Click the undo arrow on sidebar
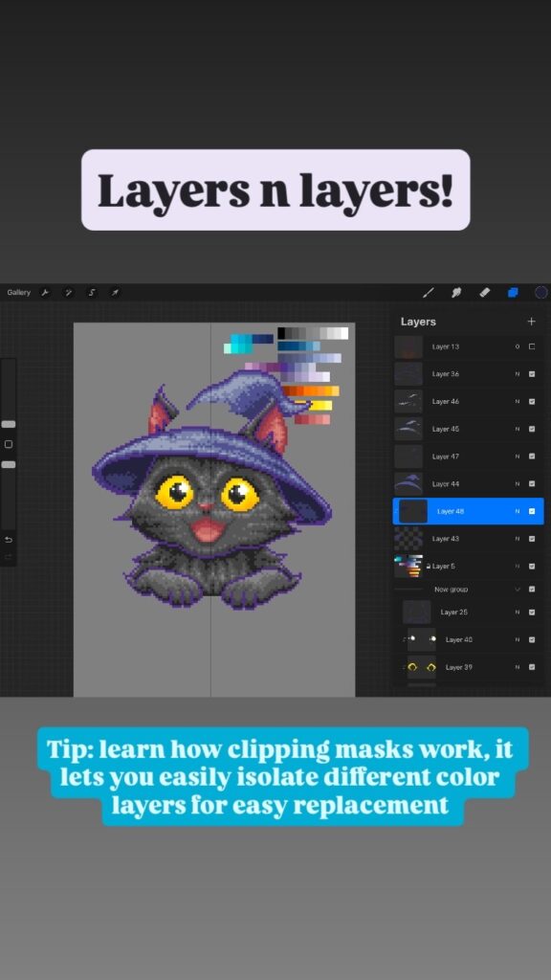This screenshot has height=980, width=551. (x=8, y=540)
